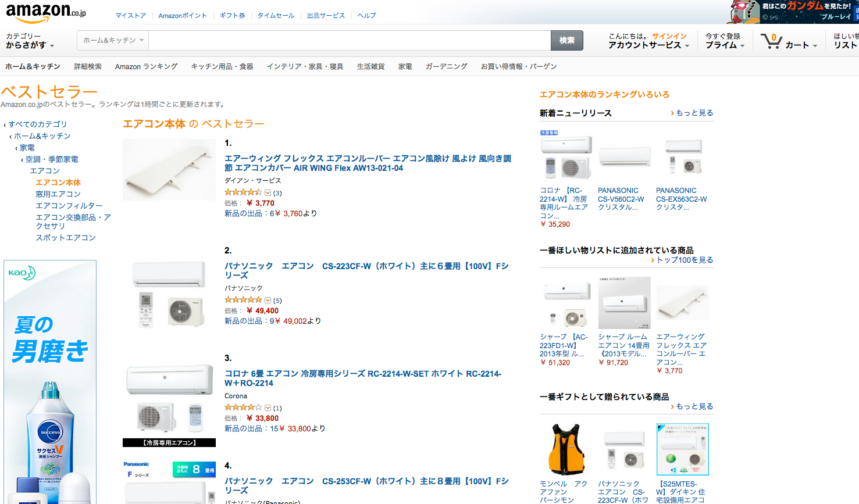Go up to すべてのカテゴリ in sidebar
Screen dimensions: 859x504
(x=37, y=124)
